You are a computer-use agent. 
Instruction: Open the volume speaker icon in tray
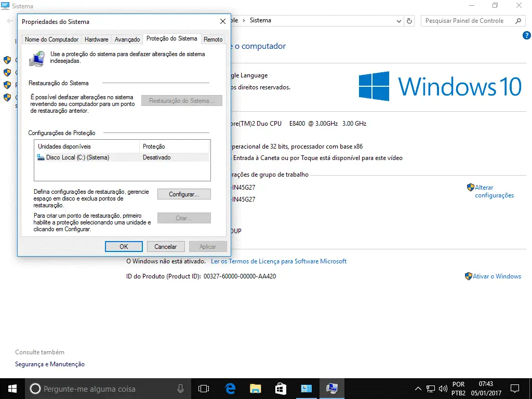pos(443,389)
